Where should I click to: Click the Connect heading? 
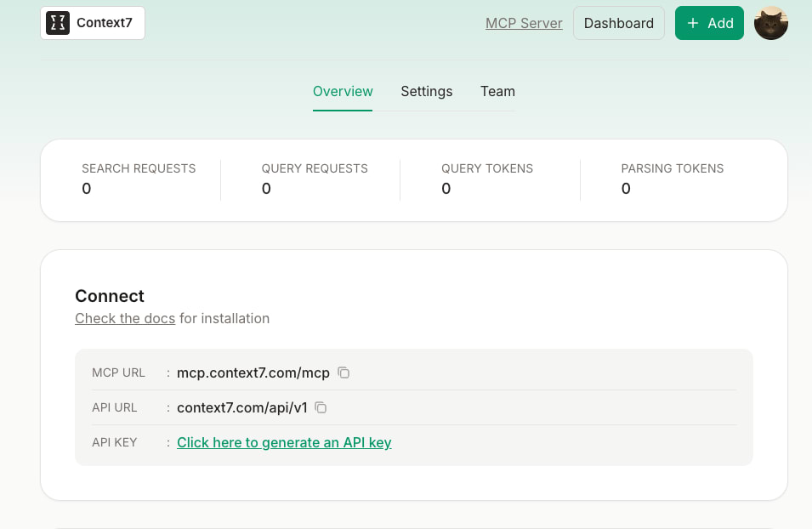[110, 296]
